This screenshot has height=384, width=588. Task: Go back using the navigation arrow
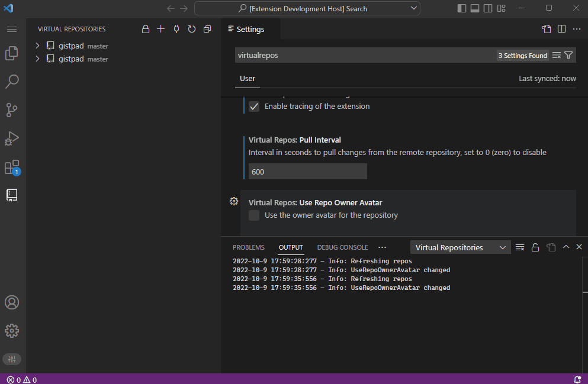(x=171, y=8)
